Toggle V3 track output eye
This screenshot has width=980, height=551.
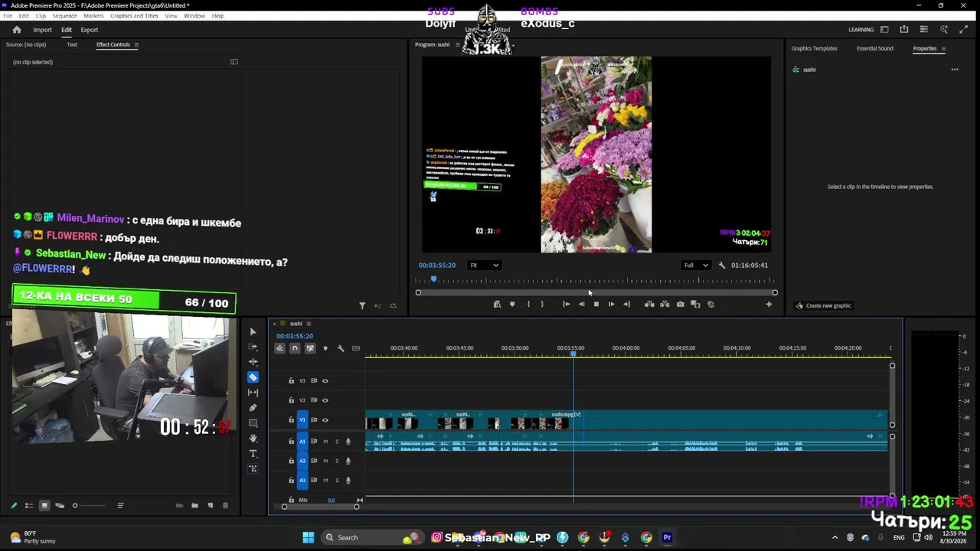click(x=325, y=381)
